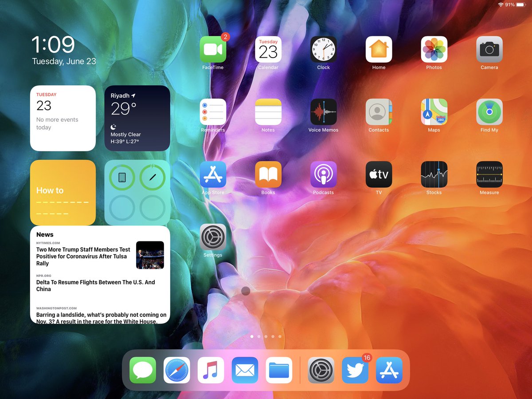Launch the Clock app
This screenshot has height=399, width=532.
coord(324,49)
